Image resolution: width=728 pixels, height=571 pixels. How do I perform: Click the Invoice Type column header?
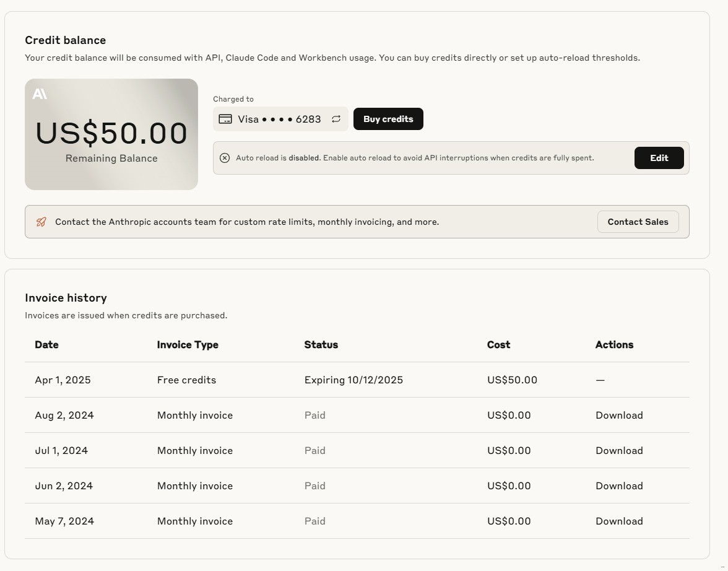tap(188, 344)
